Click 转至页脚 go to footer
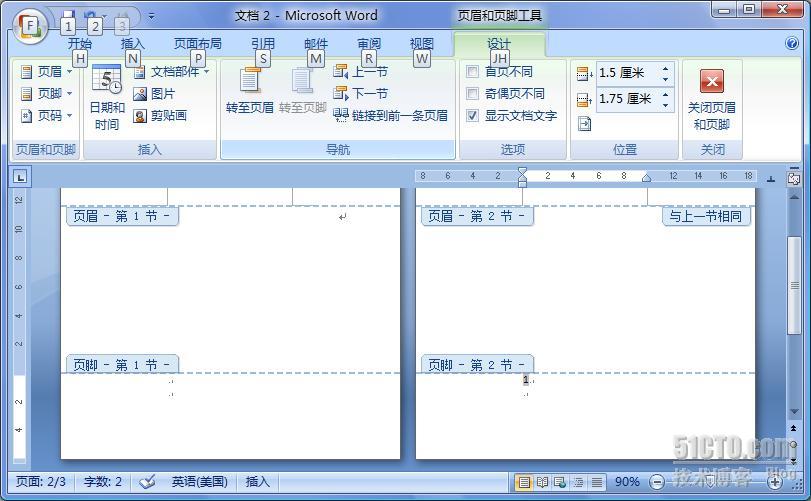811x501 pixels. 303,90
